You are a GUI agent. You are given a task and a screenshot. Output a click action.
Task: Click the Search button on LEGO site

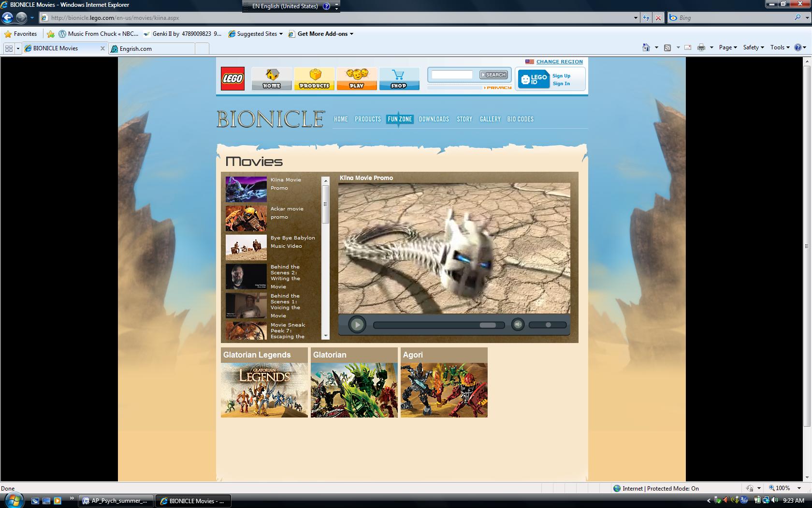(x=493, y=75)
